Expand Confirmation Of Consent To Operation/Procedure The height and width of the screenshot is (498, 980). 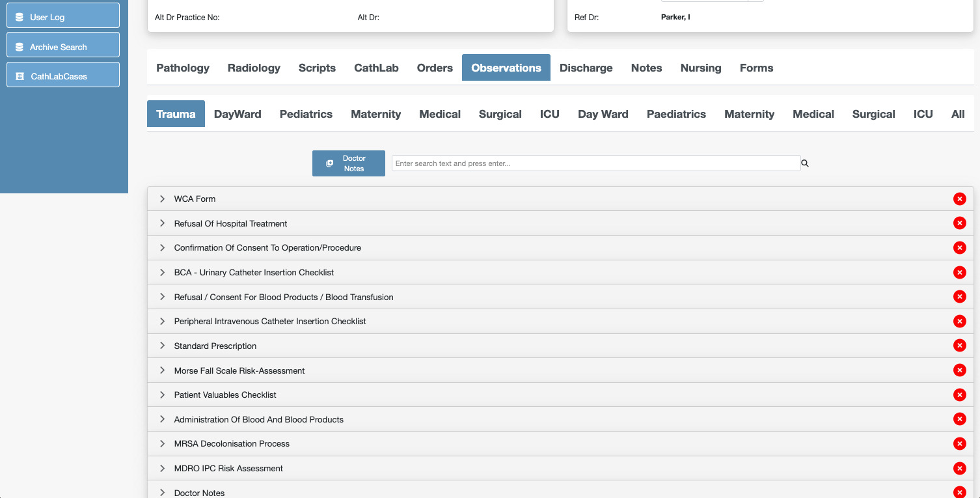pyautogui.click(x=163, y=247)
